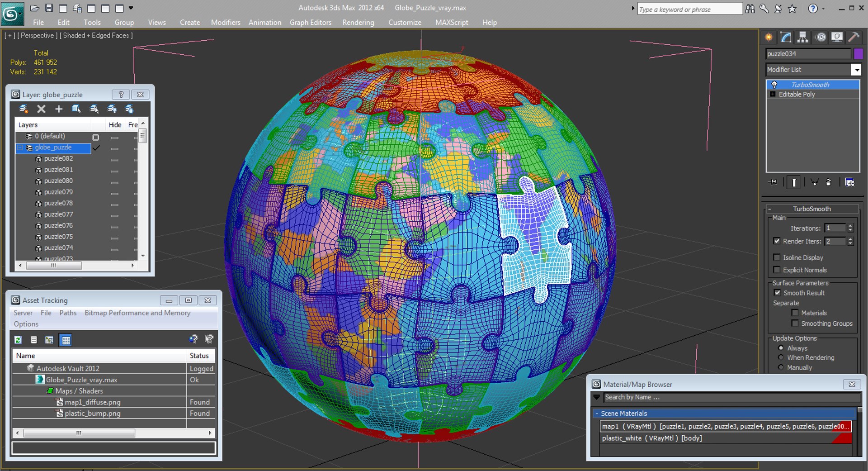Increase the Iterations spinner value
The image size is (868, 471).
tap(850, 226)
